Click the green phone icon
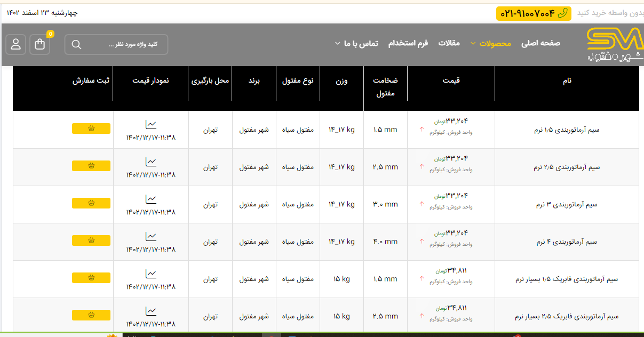 [x=562, y=13]
